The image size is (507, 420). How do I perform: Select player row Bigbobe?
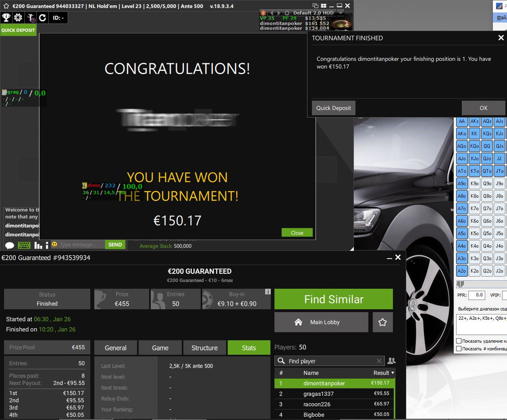[x=334, y=414]
